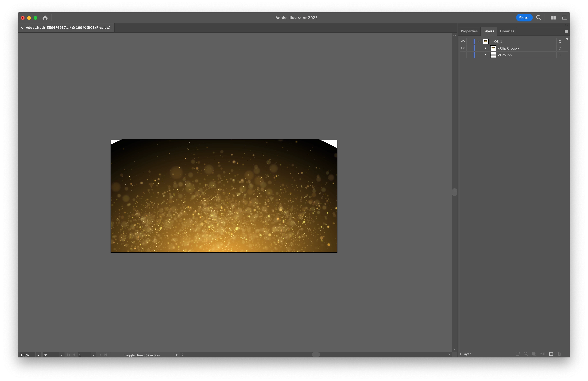The width and height of the screenshot is (588, 381).
Task: Expand the Clip Group sublayer
Action: [485, 48]
